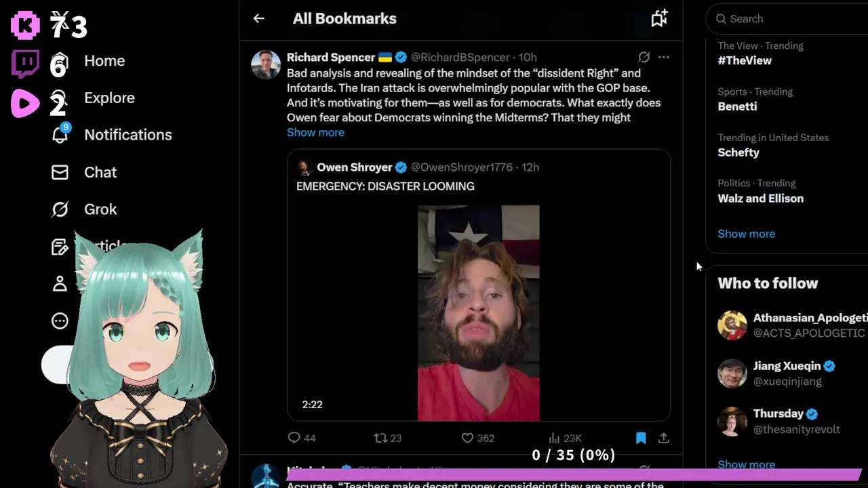
Task: Reply using the comment icon with 44
Action: [302, 438]
